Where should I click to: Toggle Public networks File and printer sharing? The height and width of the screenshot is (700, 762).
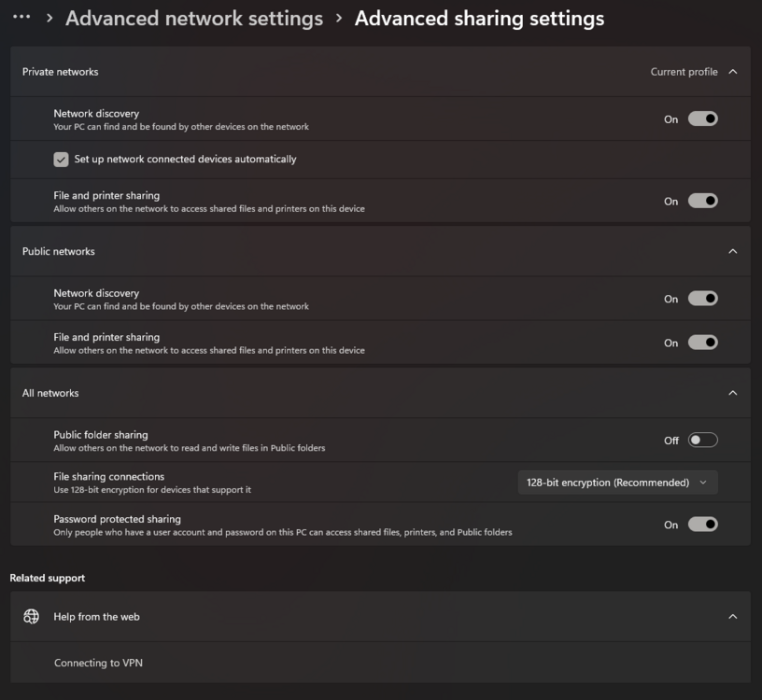click(x=703, y=343)
